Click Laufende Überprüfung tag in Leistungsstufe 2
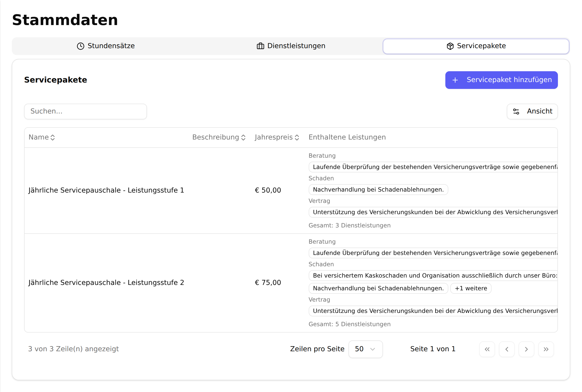The height and width of the screenshot is (392, 582). tap(433, 253)
